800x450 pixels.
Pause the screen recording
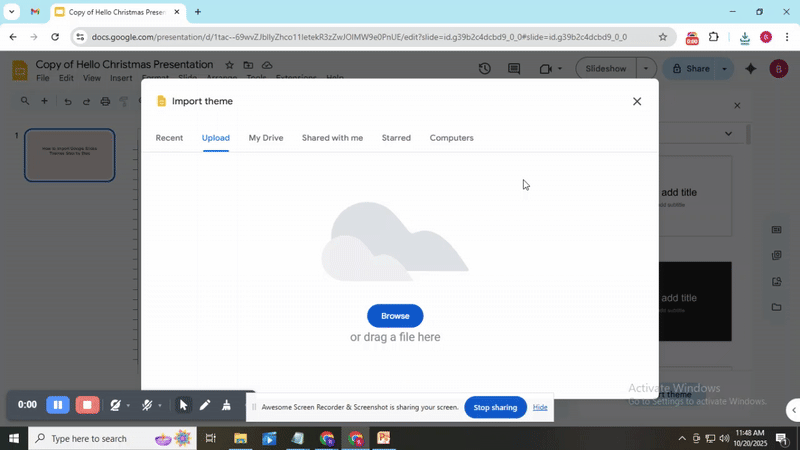tap(58, 405)
